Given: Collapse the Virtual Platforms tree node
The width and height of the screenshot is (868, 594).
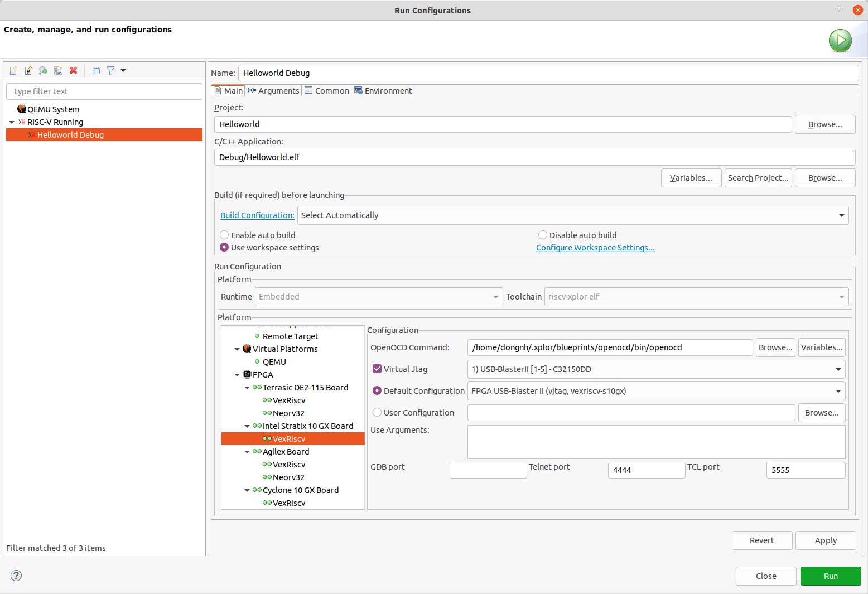Looking at the screenshot, I should click(x=237, y=349).
